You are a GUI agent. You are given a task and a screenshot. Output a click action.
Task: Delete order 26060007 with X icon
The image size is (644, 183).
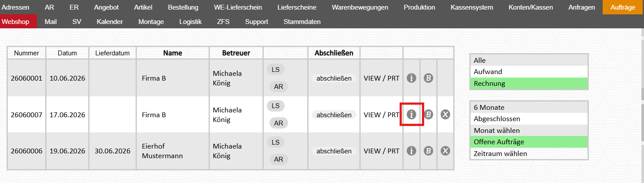pos(445,115)
